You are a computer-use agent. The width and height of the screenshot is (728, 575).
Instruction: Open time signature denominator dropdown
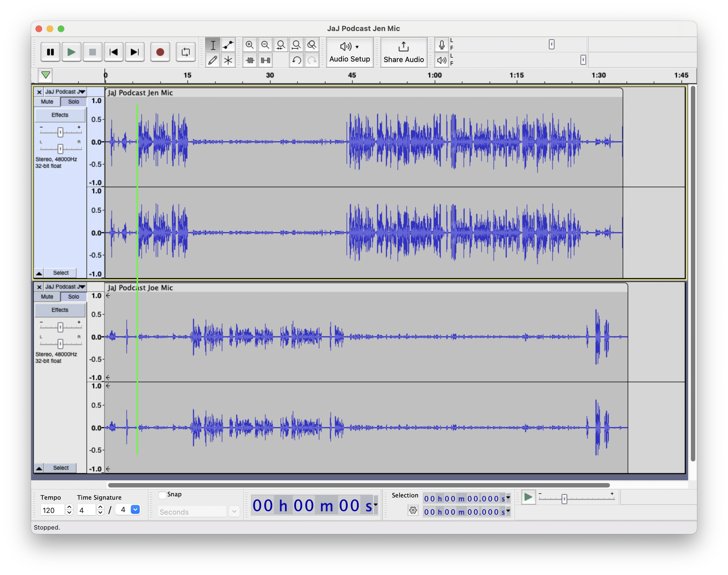coord(135,510)
